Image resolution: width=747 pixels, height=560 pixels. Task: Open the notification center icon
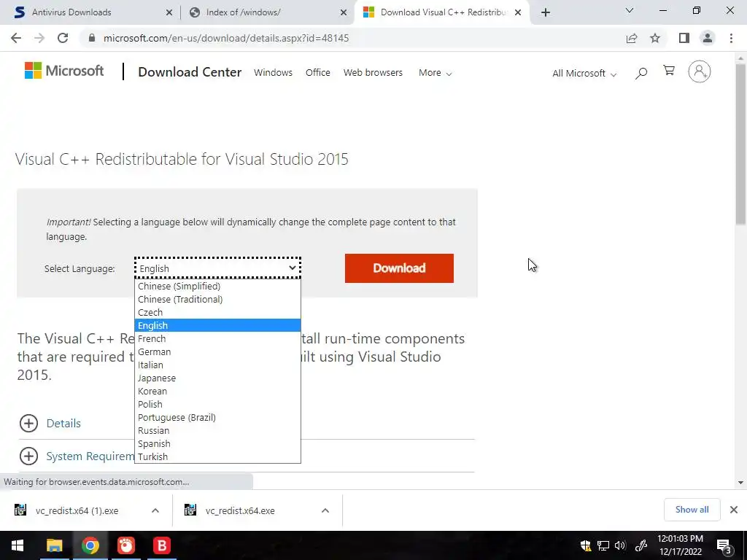(x=724, y=546)
